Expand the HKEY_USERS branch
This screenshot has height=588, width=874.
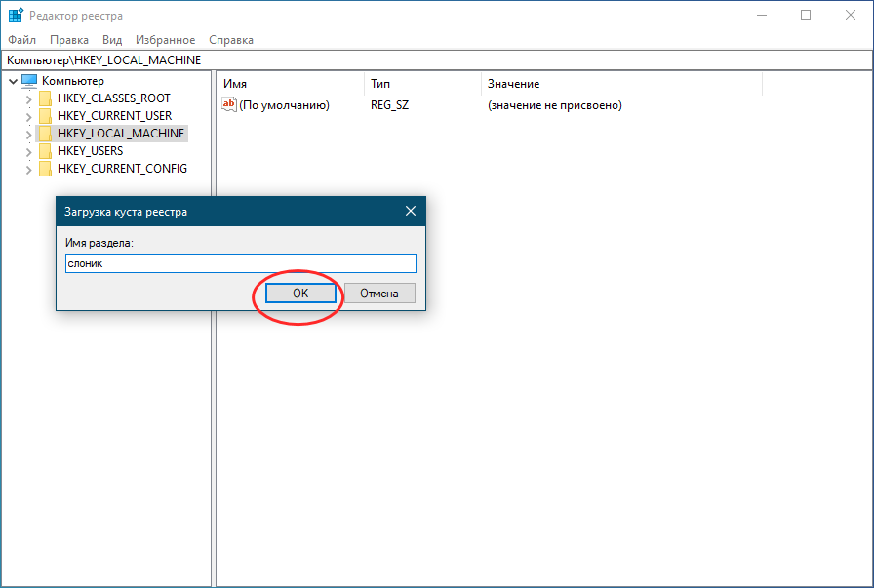(29, 151)
